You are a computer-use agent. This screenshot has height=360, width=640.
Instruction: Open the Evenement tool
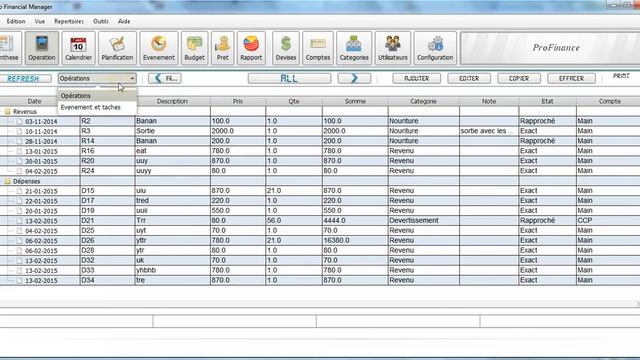point(159,48)
